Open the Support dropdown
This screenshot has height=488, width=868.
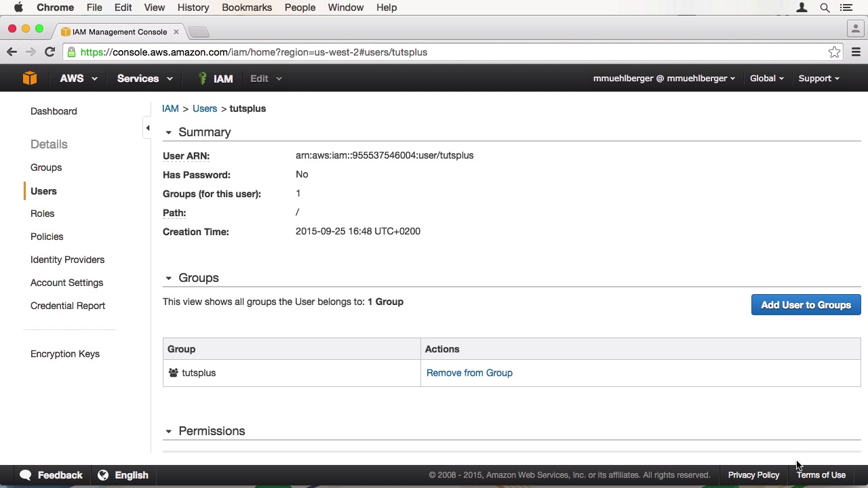point(818,78)
